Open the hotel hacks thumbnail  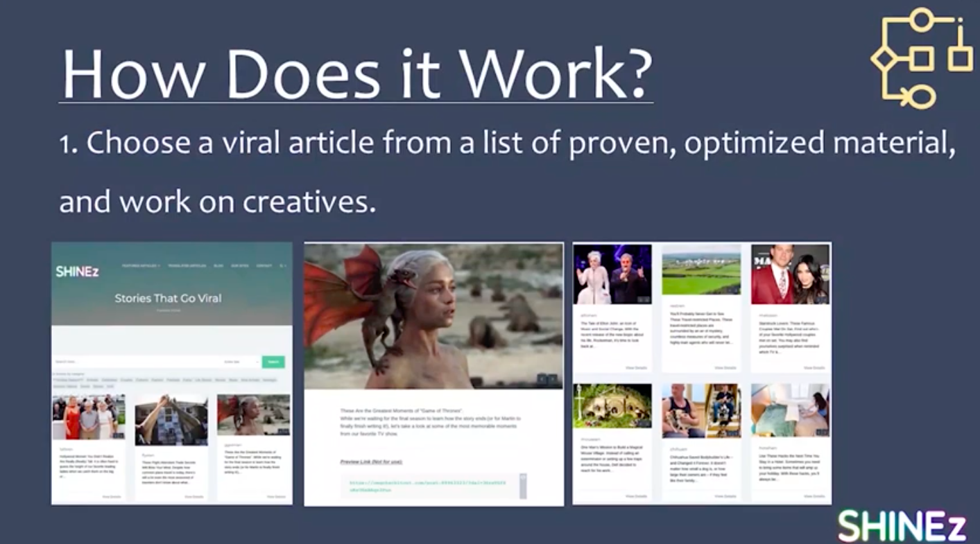790,410
